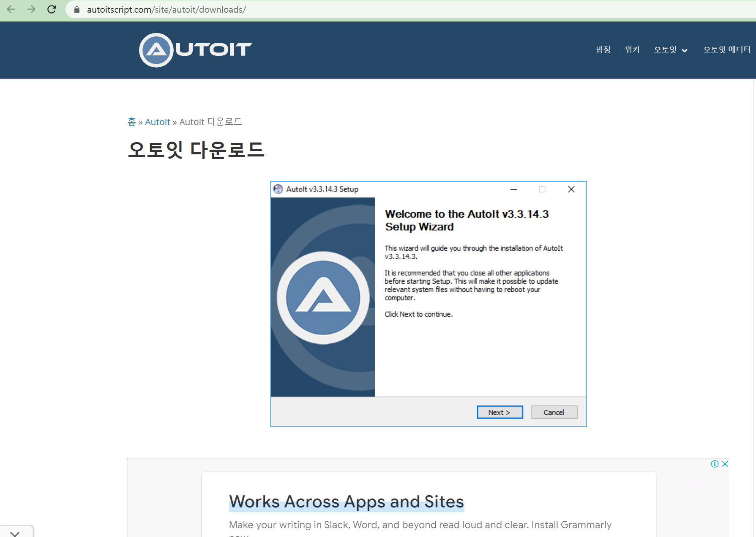Open the 오토잇 menu item
The height and width of the screenshot is (537, 756).
click(x=665, y=49)
